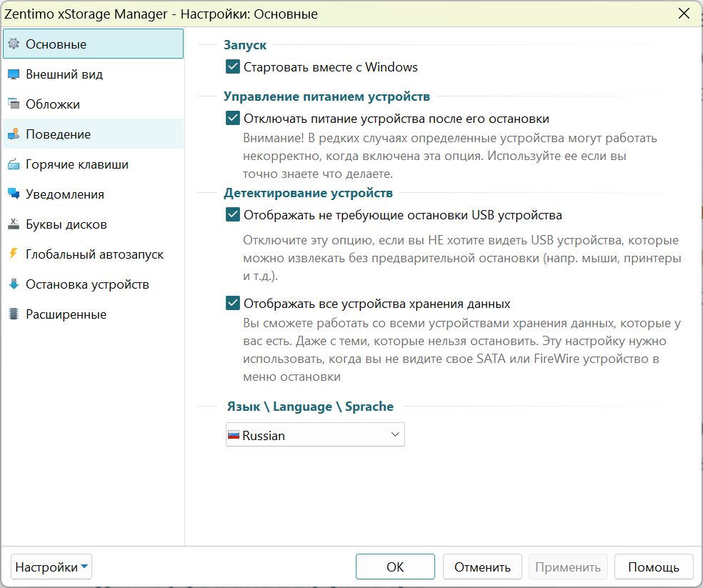Click the Остановка устройств arrow icon
703x588 pixels.
14,284
